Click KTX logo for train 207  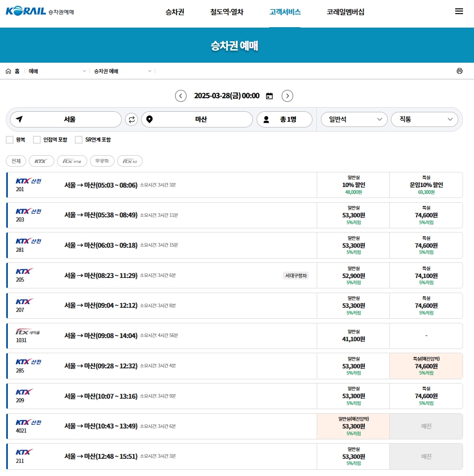coord(24,301)
